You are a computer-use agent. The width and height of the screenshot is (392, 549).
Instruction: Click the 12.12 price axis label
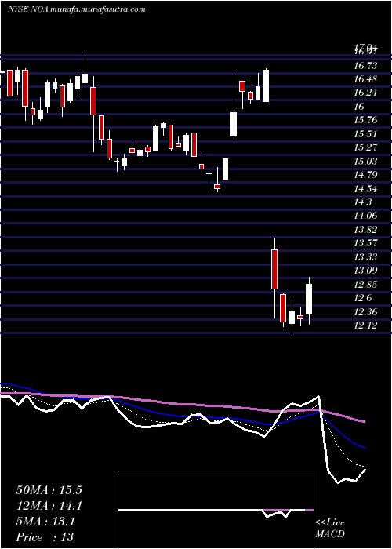click(365, 325)
